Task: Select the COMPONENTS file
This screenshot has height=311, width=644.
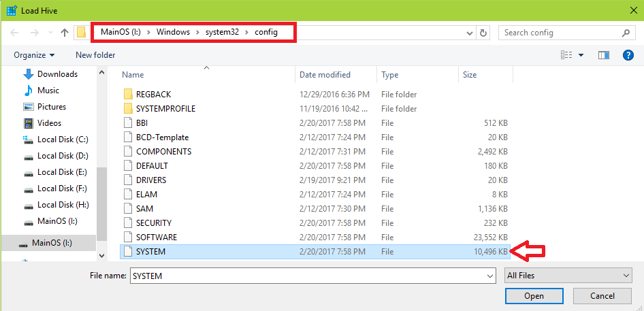Action: click(315, 152)
